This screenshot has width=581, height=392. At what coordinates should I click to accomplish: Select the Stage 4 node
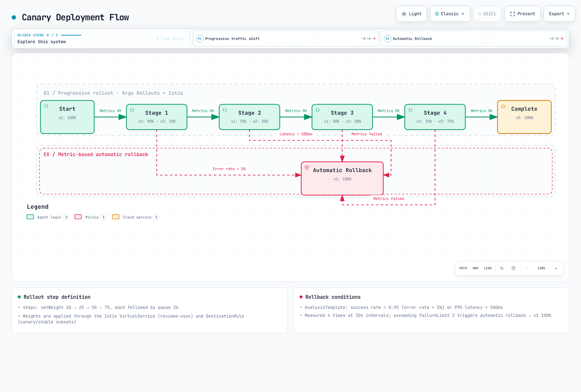(x=435, y=117)
